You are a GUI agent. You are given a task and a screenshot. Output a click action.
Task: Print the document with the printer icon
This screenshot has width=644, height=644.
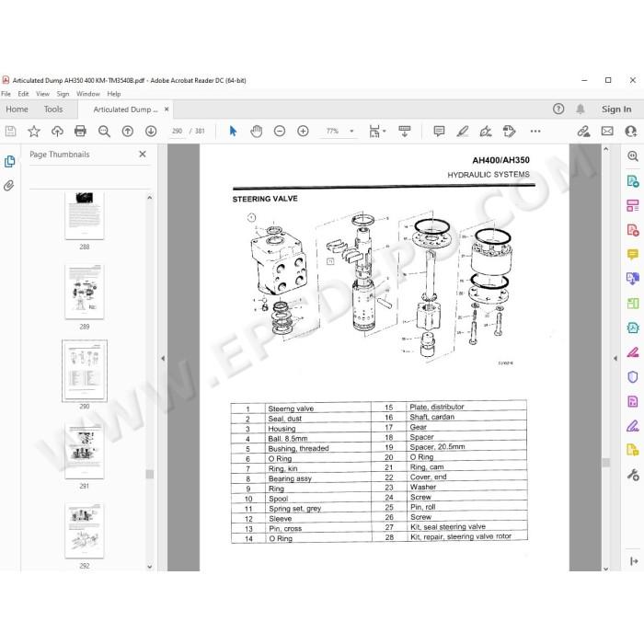pos(81,132)
